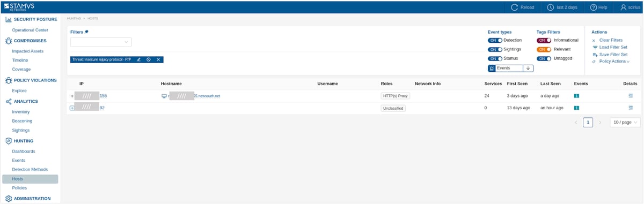Click the next page arrow
This screenshot has height=204, width=644.
(600, 123)
